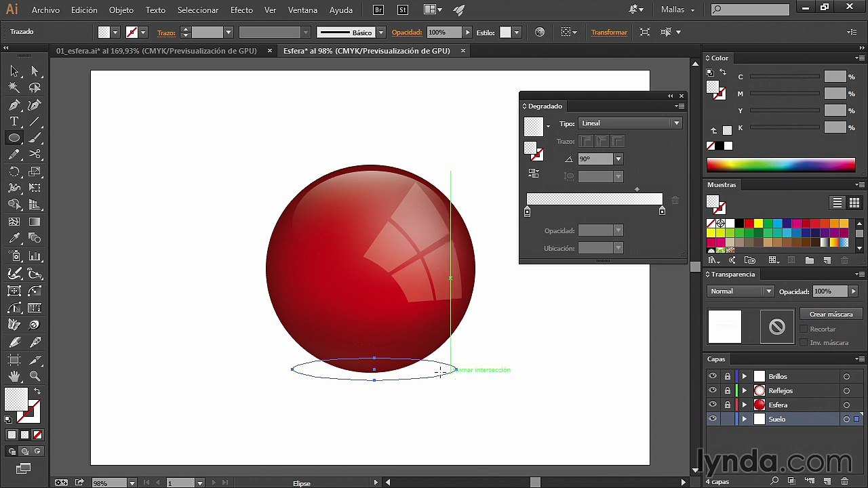Select the Gradient tool
868x488 pixels.
point(35,222)
